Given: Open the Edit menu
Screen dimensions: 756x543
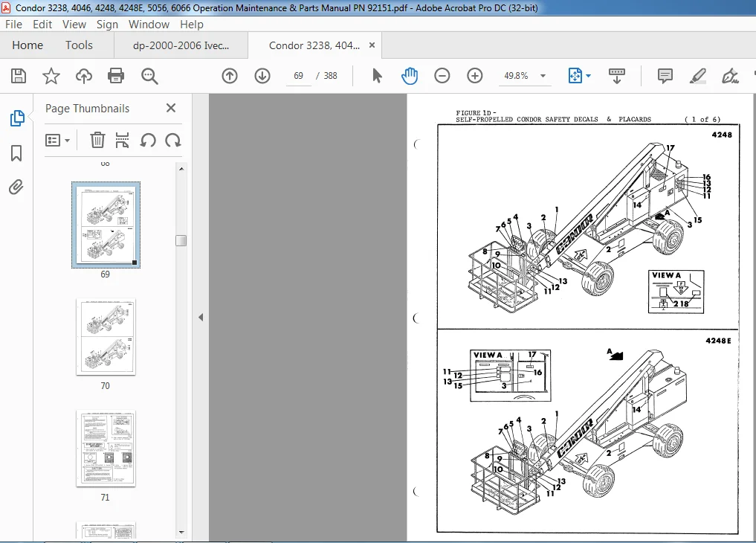Looking at the screenshot, I should [x=42, y=24].
